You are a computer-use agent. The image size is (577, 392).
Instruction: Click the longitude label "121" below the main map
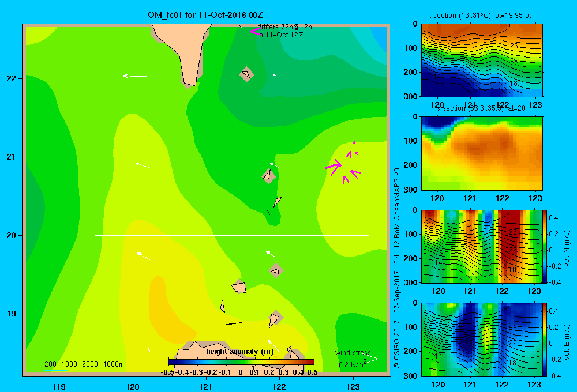206,386
